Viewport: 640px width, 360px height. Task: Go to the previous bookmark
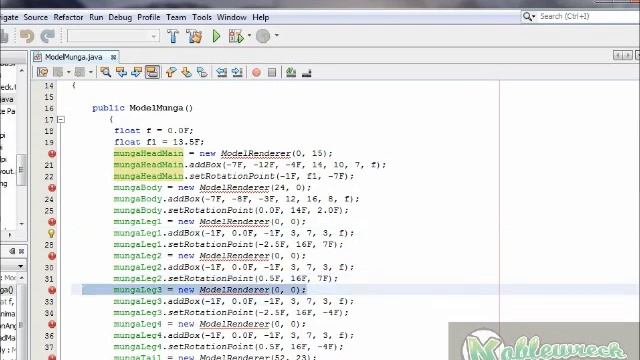point(171,72)
